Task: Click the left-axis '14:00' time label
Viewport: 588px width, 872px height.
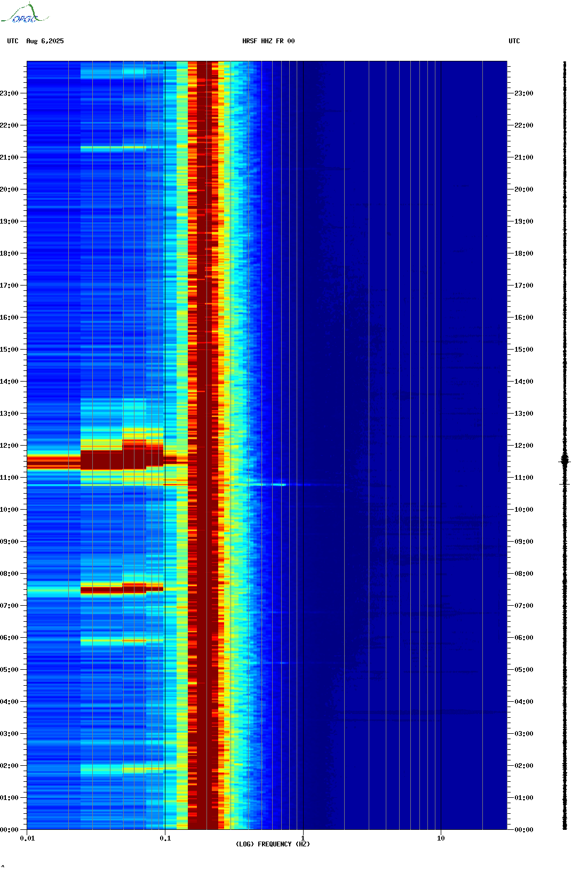Action: pos(9,382)
